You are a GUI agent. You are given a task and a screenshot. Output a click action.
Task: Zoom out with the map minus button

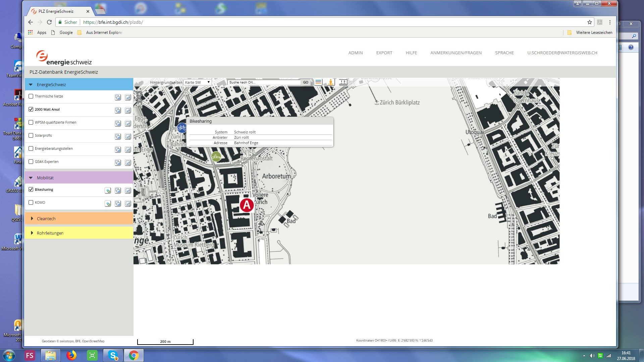coord(139,100)
